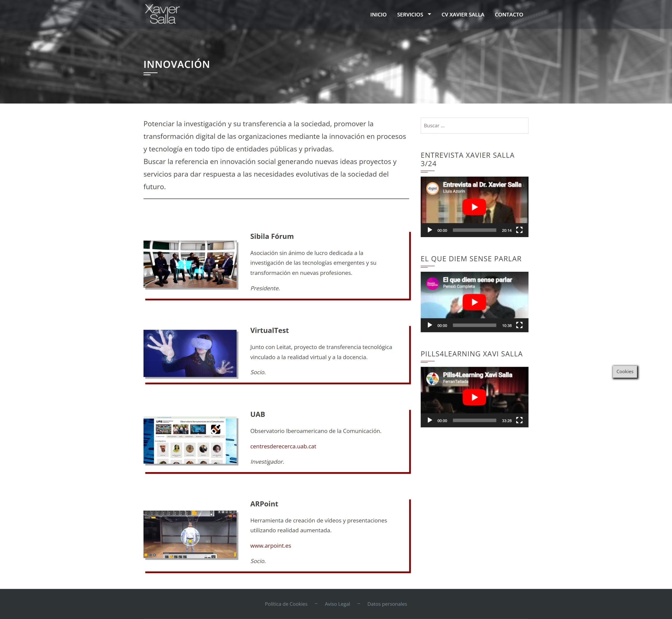This screenshot has height=619, width=672.
Task: Seek on the Entrevista video progress bar
Action: click(474, 230)
